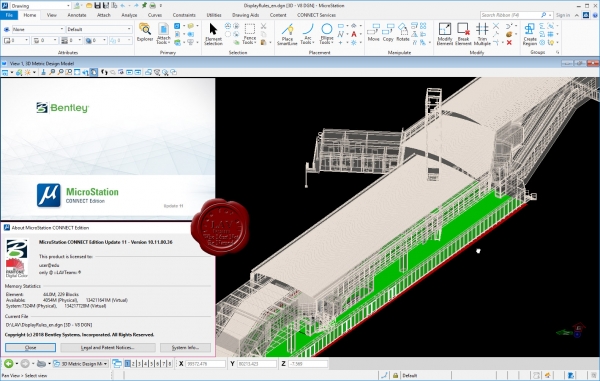
Task: Select the Trim Multiple tool
Action: coord(482,34)
